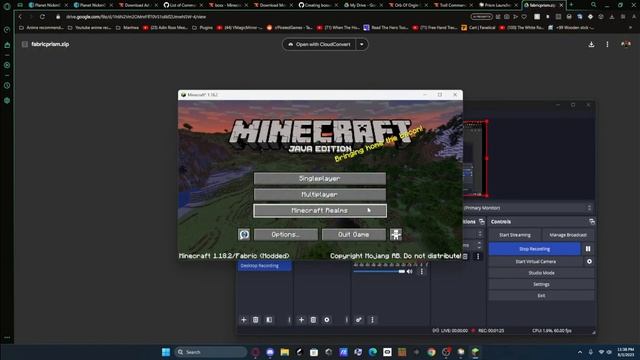Add a new scene in OBS
The image size is (640, 360).
[244, 320]
